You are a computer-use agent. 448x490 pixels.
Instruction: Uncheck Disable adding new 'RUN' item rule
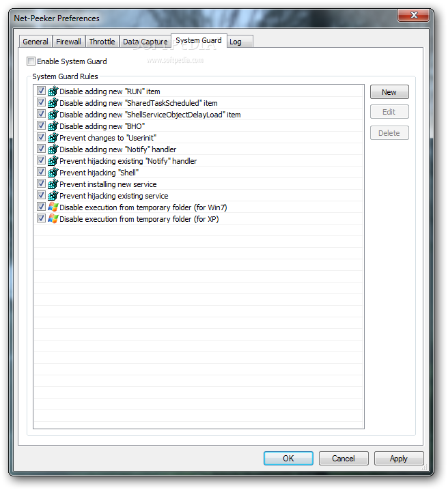coord(41,91)
